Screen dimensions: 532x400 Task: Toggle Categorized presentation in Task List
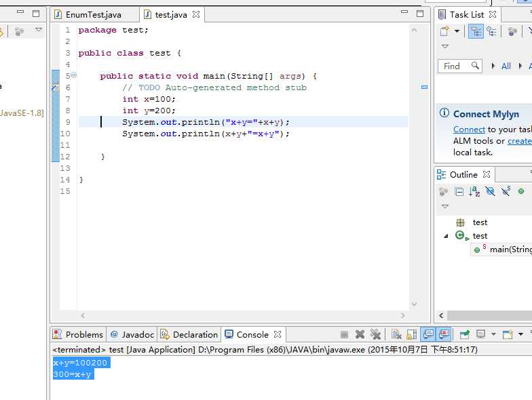(476, 31)
